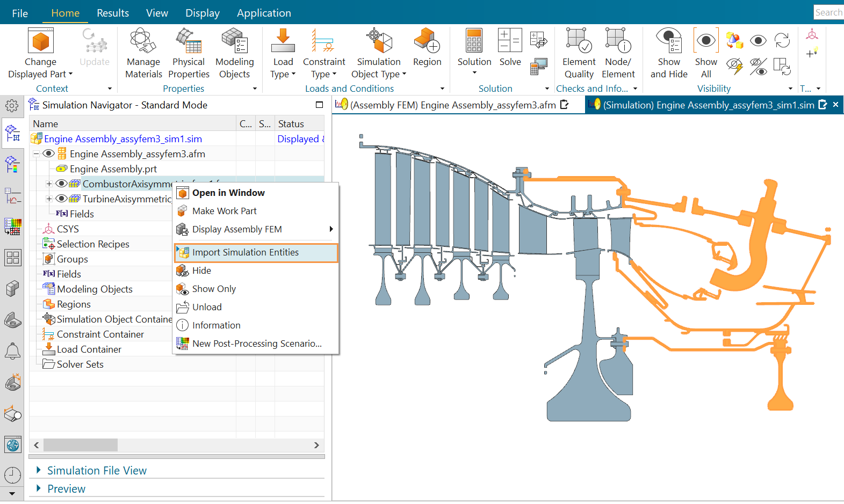
Task: Toggle visibility of Engine Assembly_assyfem3.afm
Action: click(48, 154)
